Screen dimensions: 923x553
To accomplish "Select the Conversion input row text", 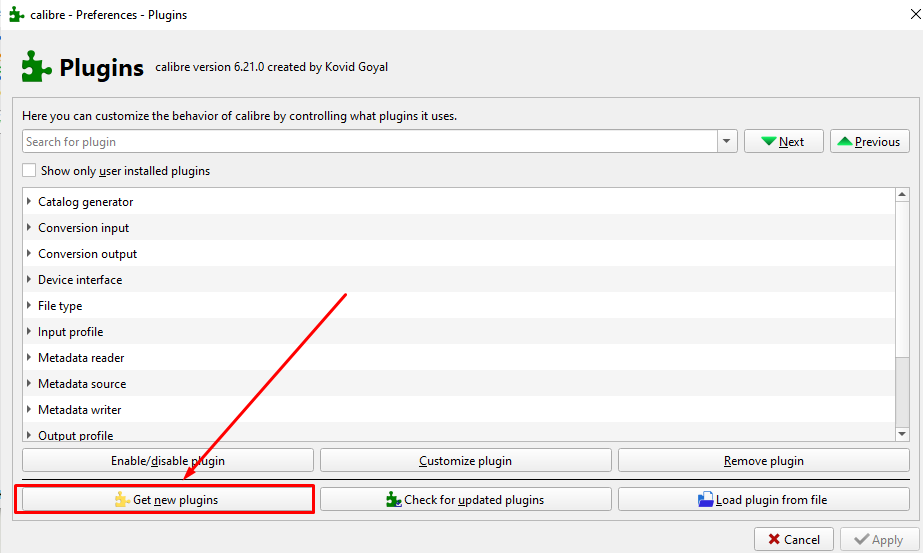I will 84,227.
